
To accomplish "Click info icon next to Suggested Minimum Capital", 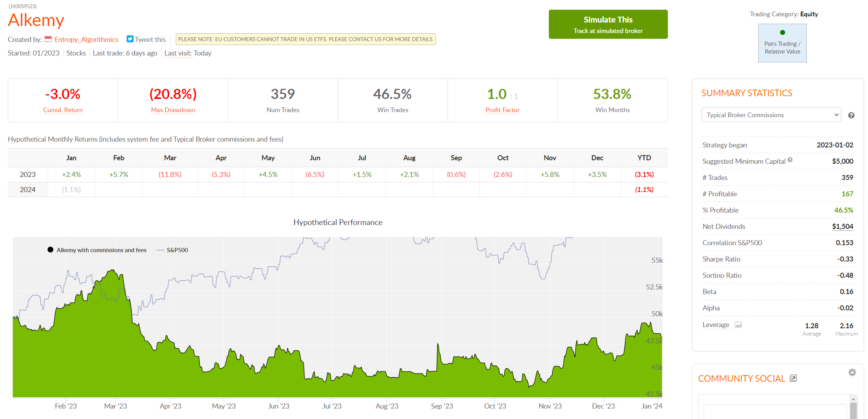I will pos(790,160).
